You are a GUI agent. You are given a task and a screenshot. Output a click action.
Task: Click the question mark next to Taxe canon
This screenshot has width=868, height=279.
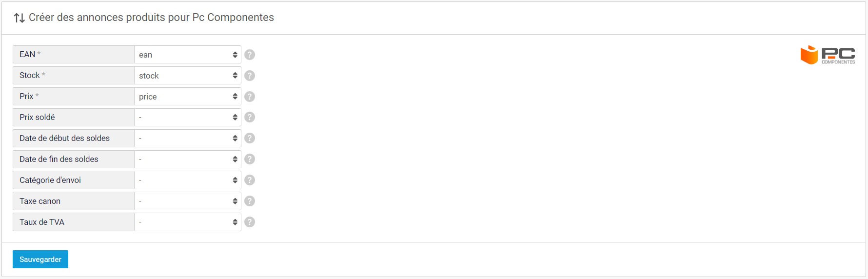coord(250,201)
